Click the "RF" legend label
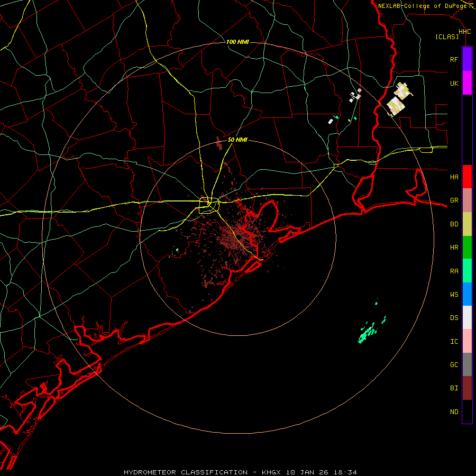476x476 pixels. coord(454,59)
